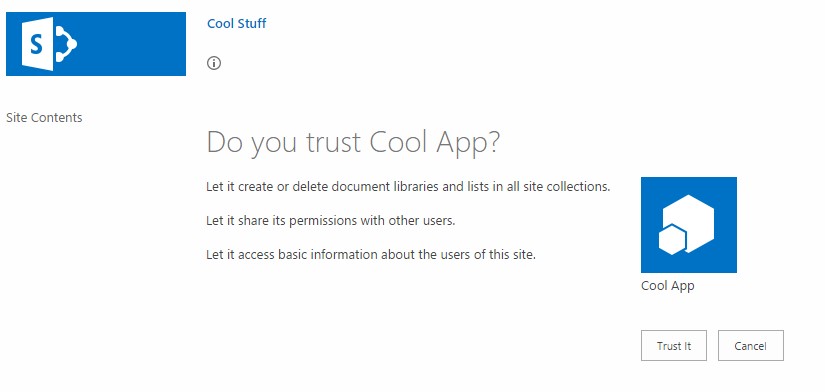Click the words 'other users' in permissions
This screenshot has width=825, height=392.
click(x=421, y=221)
